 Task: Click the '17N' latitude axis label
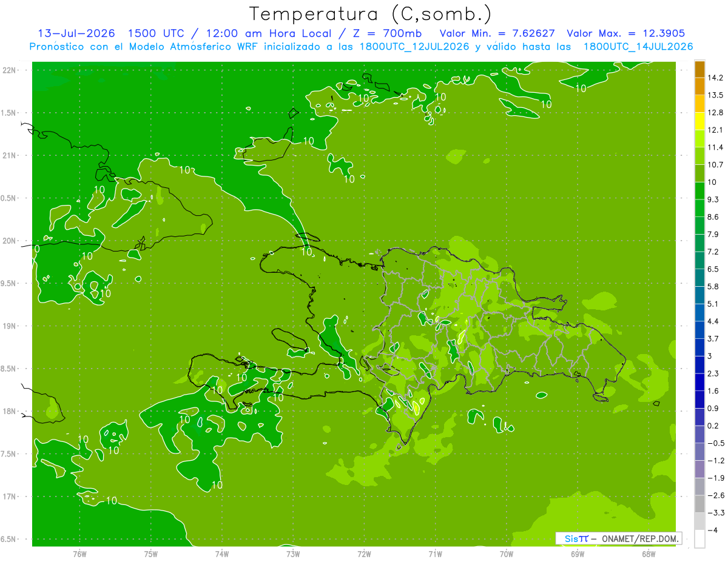[x=9, y=497]
